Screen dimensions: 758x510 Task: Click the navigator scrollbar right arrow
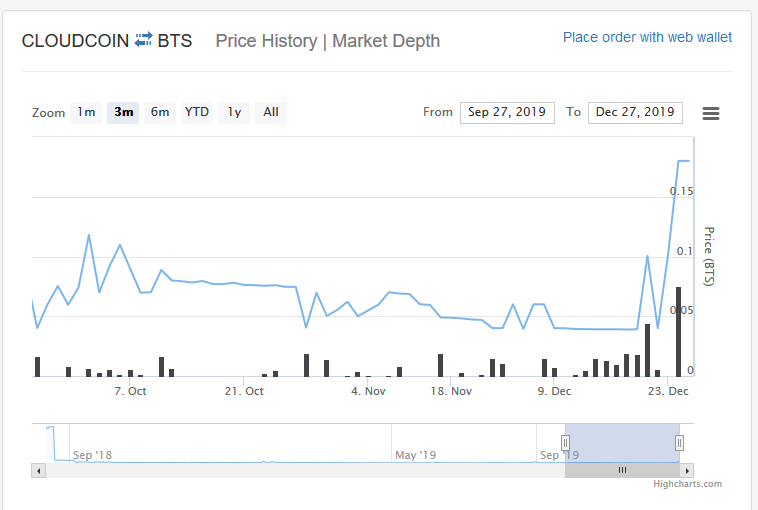(687, 470)
